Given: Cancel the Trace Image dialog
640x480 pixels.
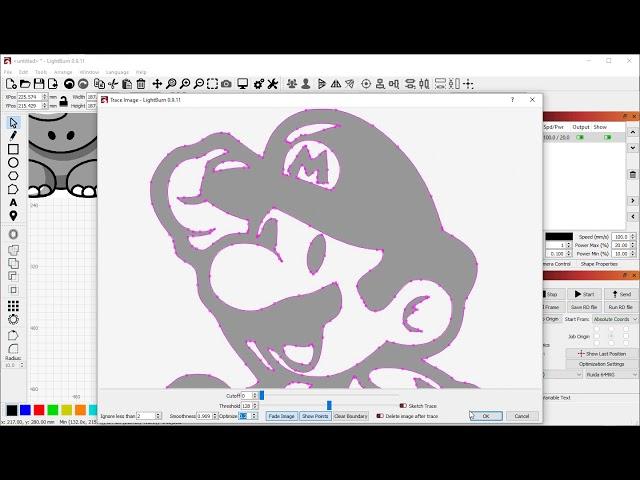Looking at the screenshot, I should [x=522, y=416].
